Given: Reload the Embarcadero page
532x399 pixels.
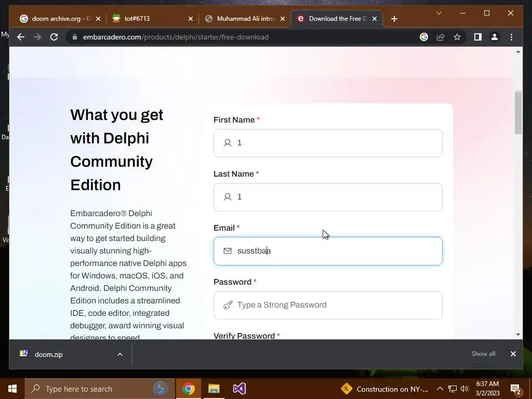Looking at the screenshot, I should point(54,37).
